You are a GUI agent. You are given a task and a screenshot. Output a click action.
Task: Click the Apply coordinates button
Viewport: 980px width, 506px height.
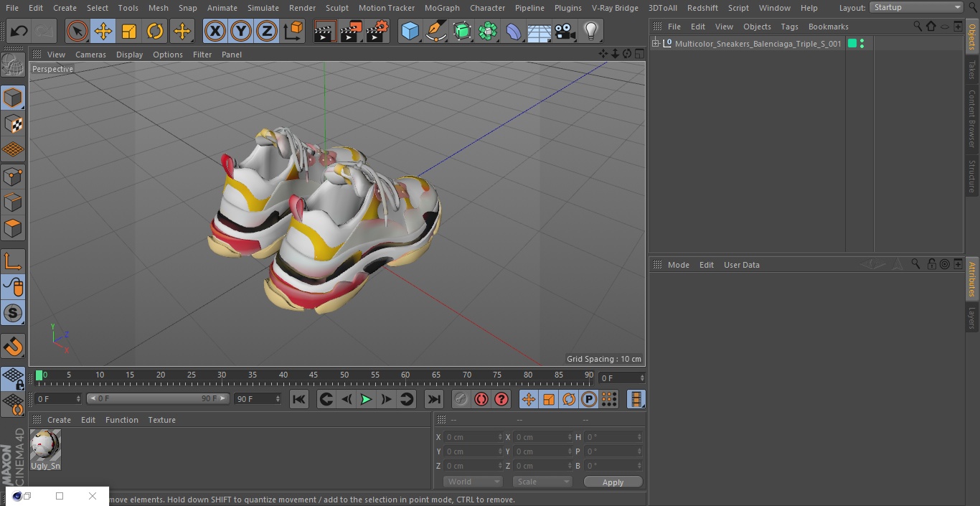pos(613,482)
